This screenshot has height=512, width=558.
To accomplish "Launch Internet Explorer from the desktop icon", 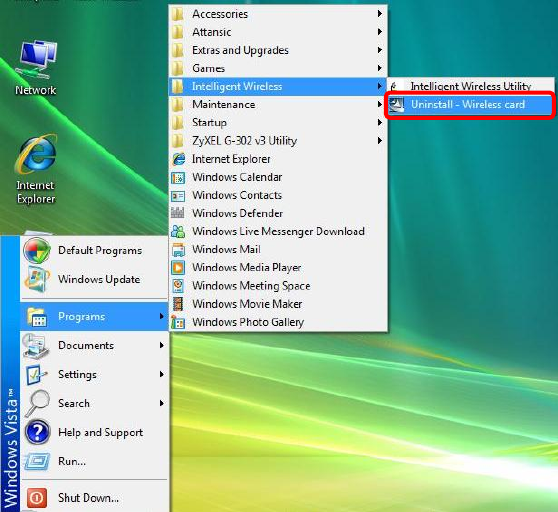I will pyautogui.click(x=36, y=169).
